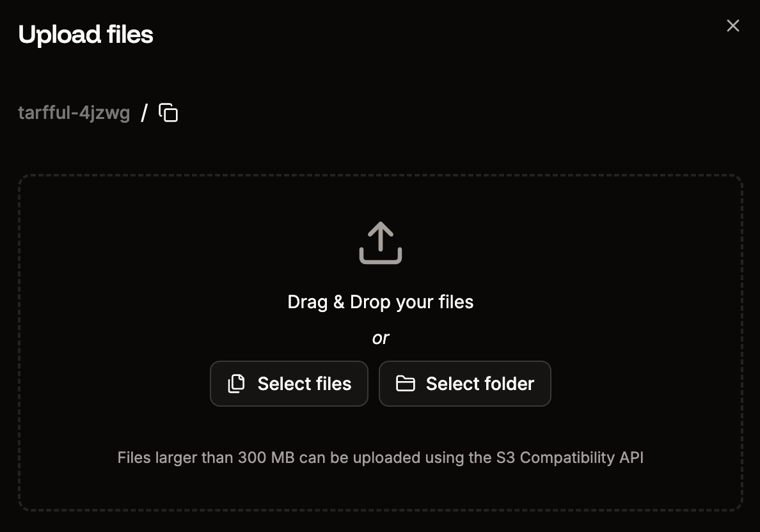Click the Upload files dialog title
The width and height of the screenshot is (760, 532).
tap(86, 35)
